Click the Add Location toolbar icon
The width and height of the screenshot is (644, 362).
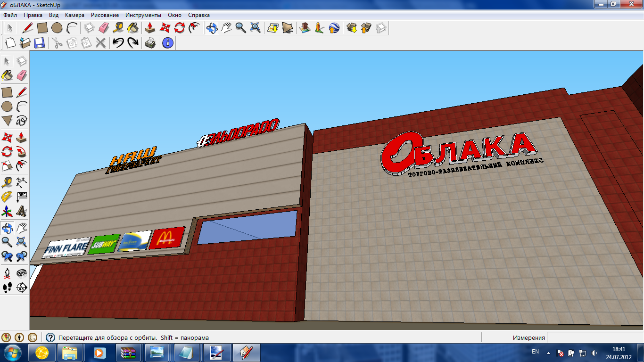click(x=272, y=28)
